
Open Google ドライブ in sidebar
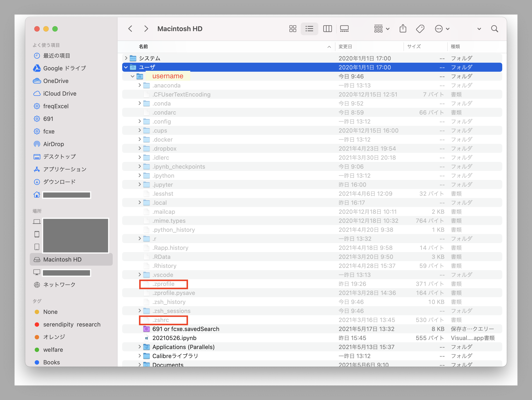[64, 68]
